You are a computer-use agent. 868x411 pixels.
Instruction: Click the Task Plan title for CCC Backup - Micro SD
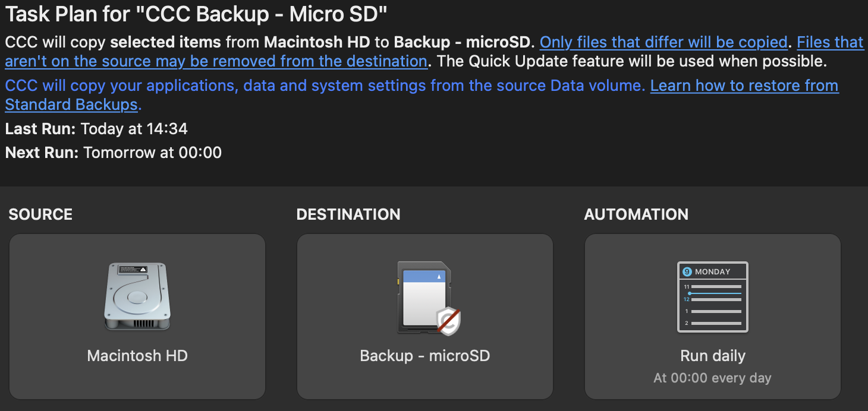pyautogui.click(x=196, y=14)
